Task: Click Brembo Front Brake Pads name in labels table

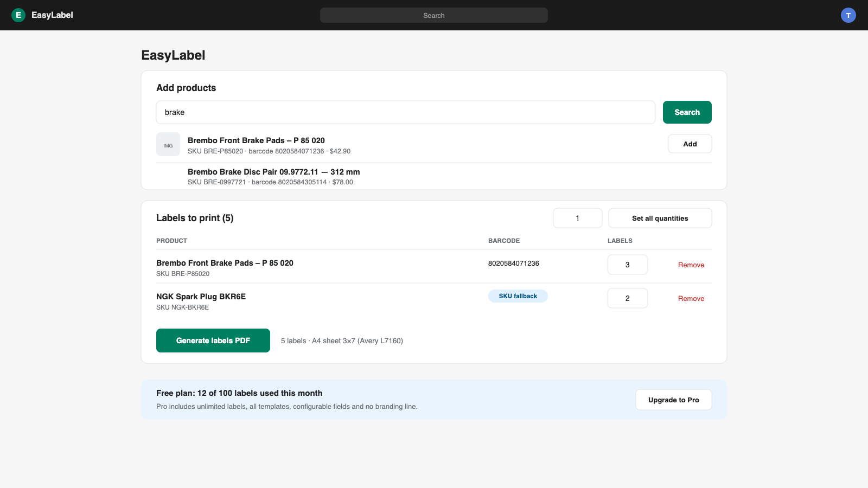Action: click(225, 263)
